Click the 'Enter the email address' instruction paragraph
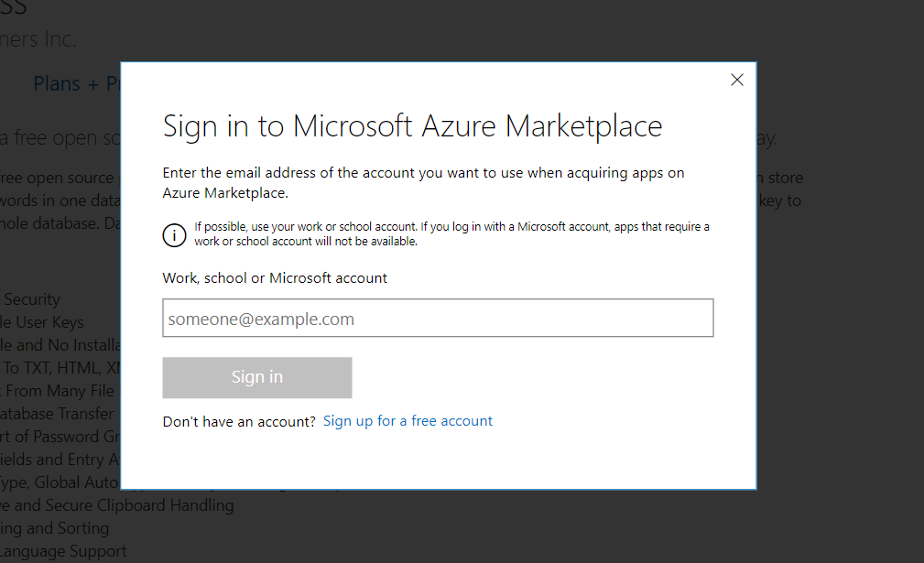This screenshot has width=924, height=563. (x=424, y=182)
